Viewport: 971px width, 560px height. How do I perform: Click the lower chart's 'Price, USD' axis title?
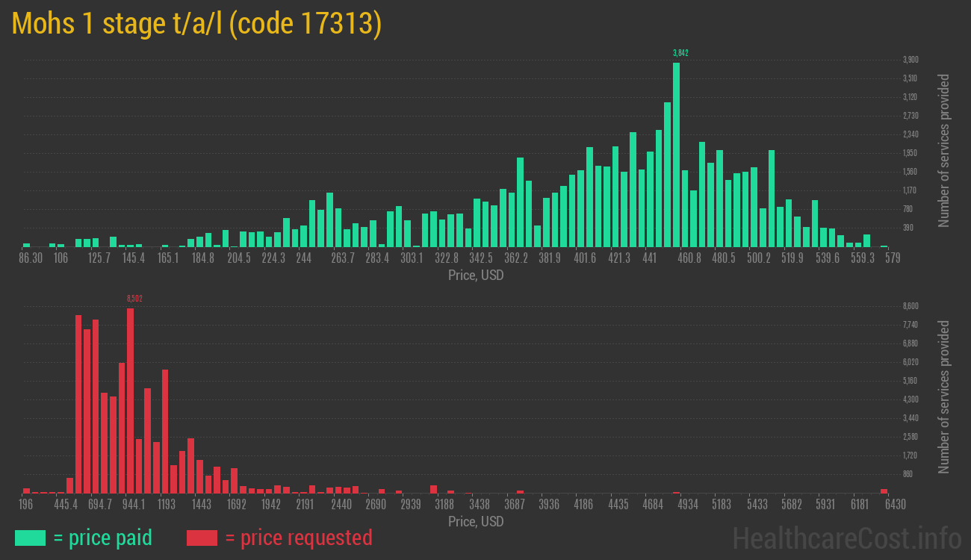coord(476,521)
